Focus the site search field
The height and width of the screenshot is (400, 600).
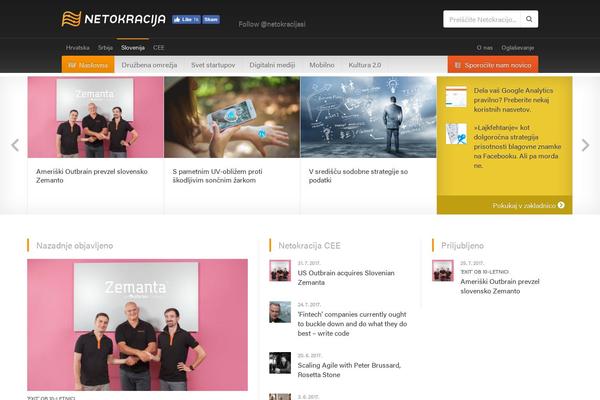pyautogui.click(x=482, y=19)
